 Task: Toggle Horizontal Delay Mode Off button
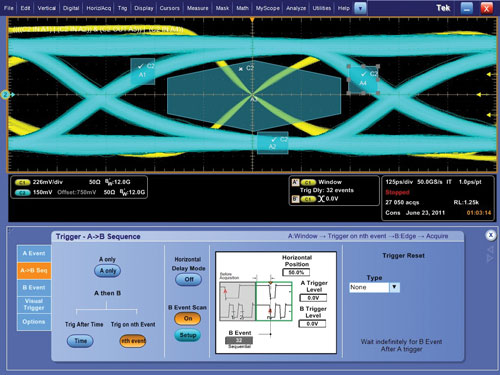click(188, 279)
